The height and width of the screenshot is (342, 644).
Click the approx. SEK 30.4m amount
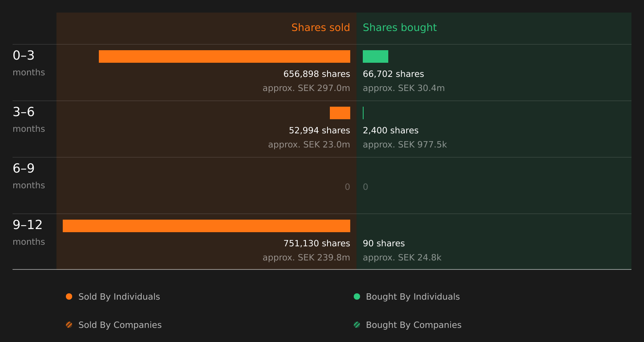click(x=404, y=88)
